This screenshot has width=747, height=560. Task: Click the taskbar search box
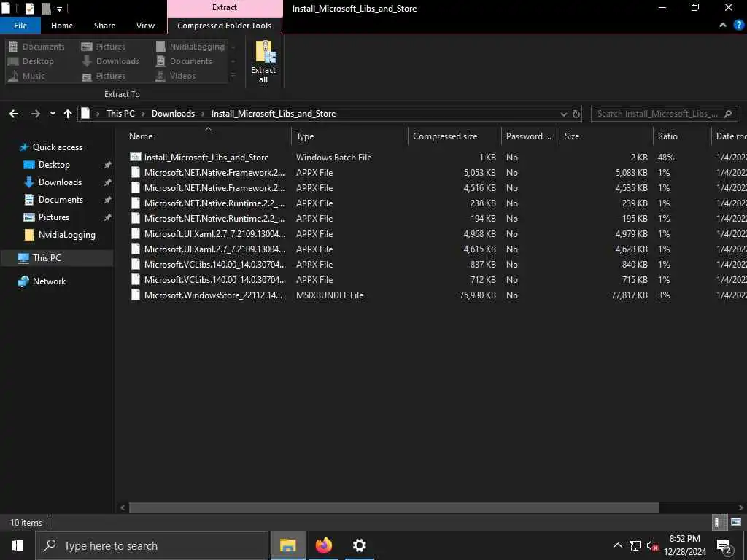[152, 545]
